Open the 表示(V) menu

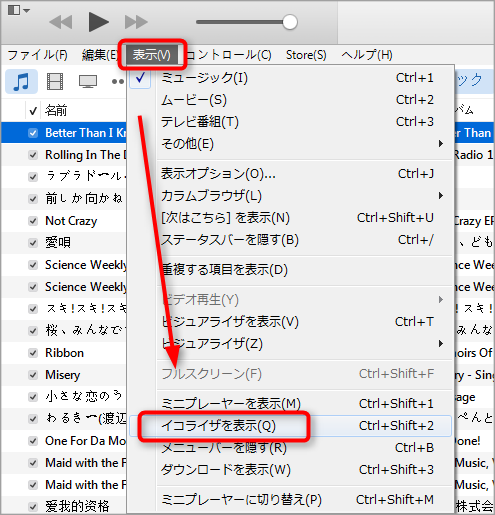coord(152,55)
